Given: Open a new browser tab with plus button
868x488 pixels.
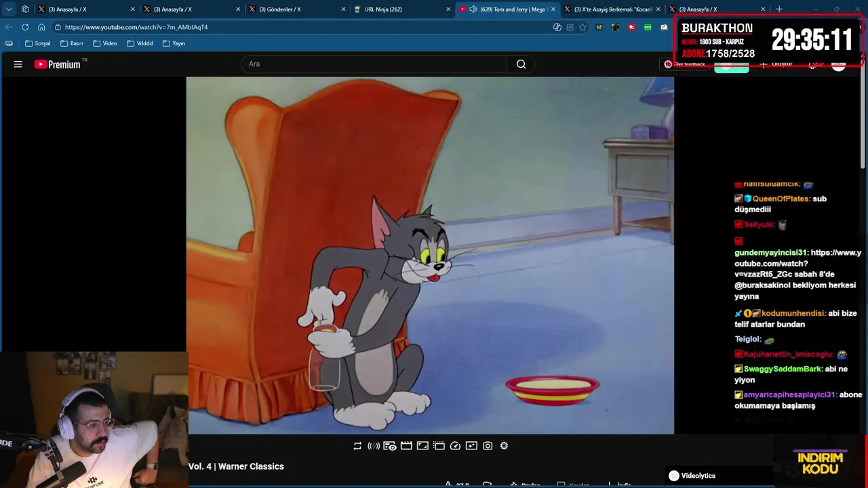Looking at the screenshot, I should (x=779, y=9).
